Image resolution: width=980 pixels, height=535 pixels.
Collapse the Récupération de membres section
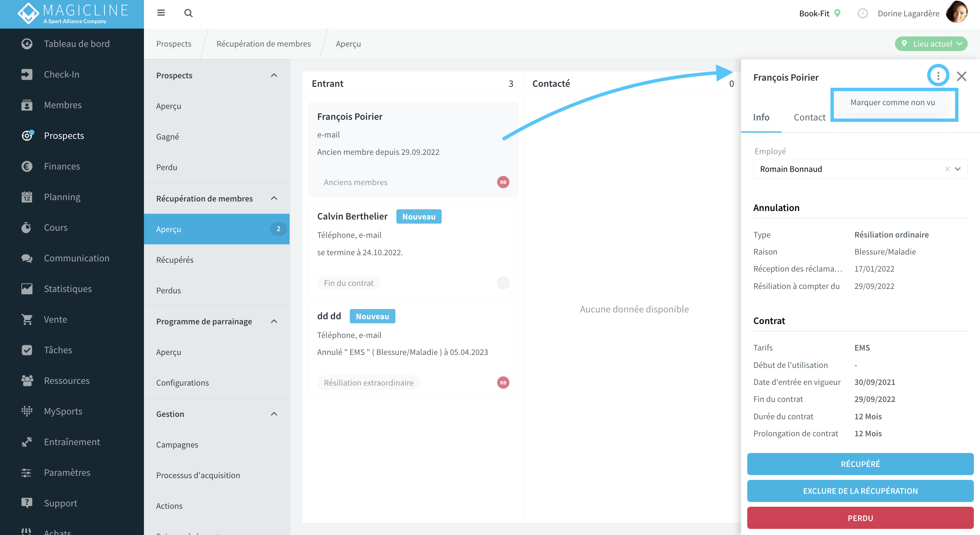[274, 198]
